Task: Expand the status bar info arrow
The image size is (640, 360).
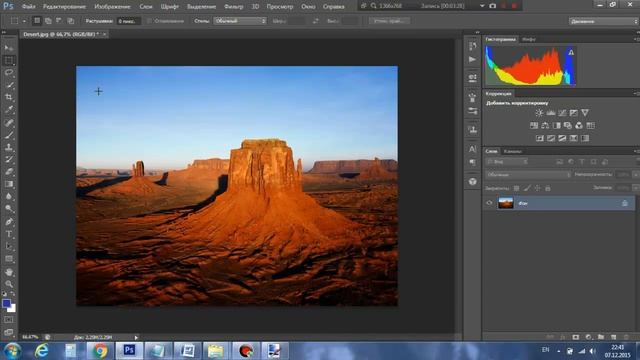Action: pyautogui.click(x=136, y=338)
